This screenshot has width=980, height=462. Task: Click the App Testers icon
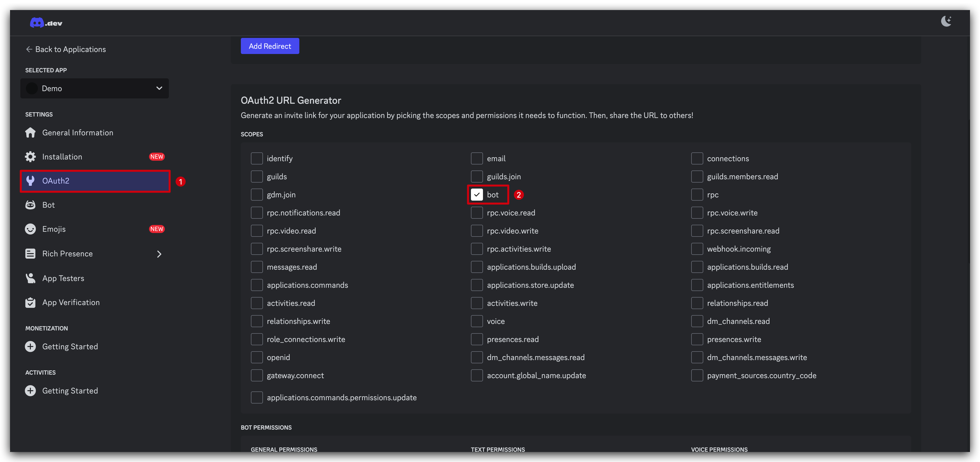[x=30, y=278]
